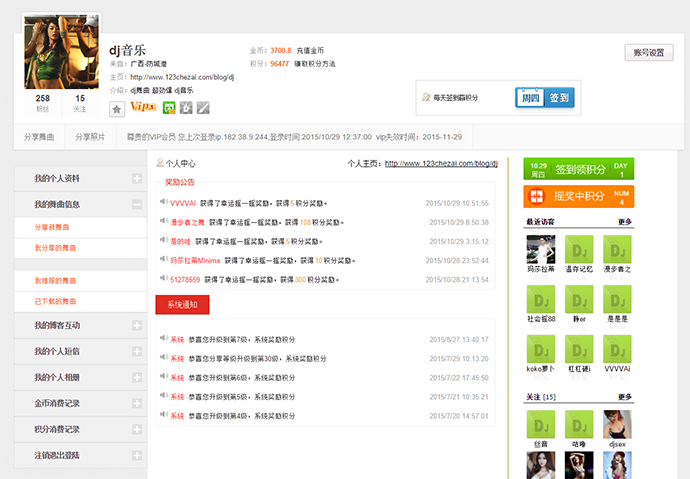690x479 pixels.
Task: Click speaker icon beside 漫步者之舞 announcement
Action: [164, 221]
